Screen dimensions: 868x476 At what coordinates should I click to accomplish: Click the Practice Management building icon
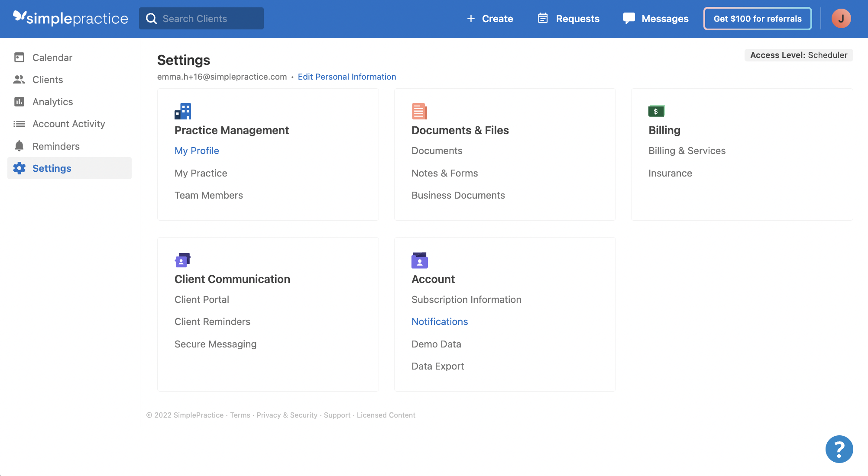[x=183, y=111]
